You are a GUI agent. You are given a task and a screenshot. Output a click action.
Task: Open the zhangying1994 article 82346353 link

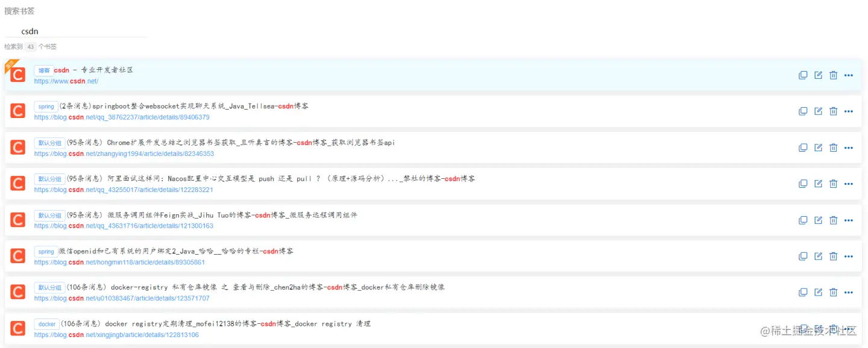pyautogui.click(x=124, y=154)
